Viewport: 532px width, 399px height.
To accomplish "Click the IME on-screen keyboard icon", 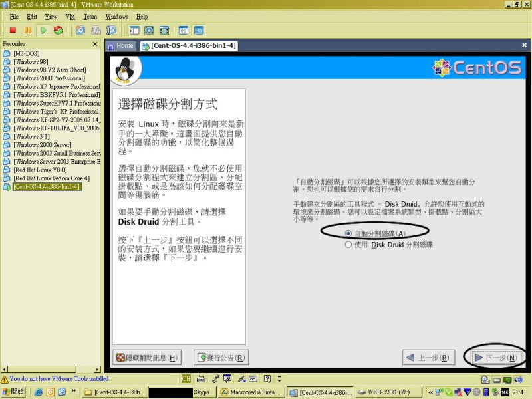I will [201, 378].
